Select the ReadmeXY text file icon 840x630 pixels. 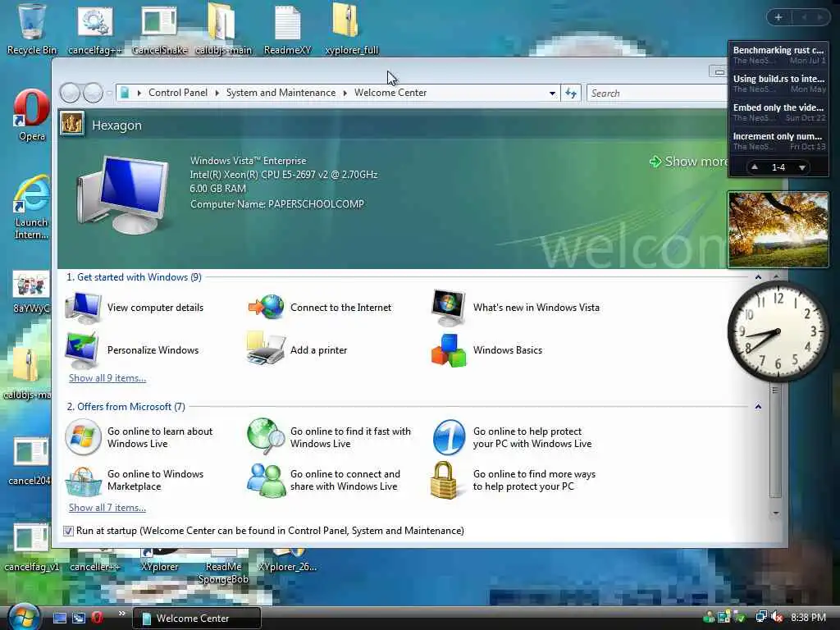point(288,30)
